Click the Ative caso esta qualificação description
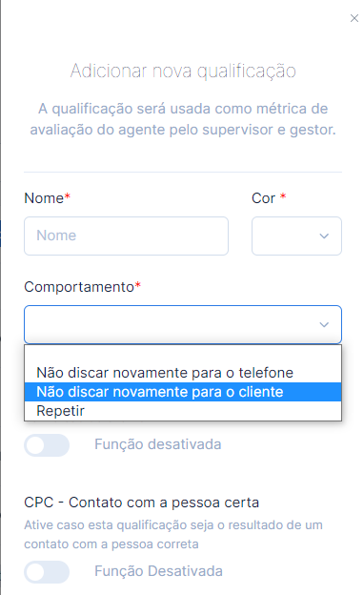This screenshot has height=595, width=364. (173, 534)
